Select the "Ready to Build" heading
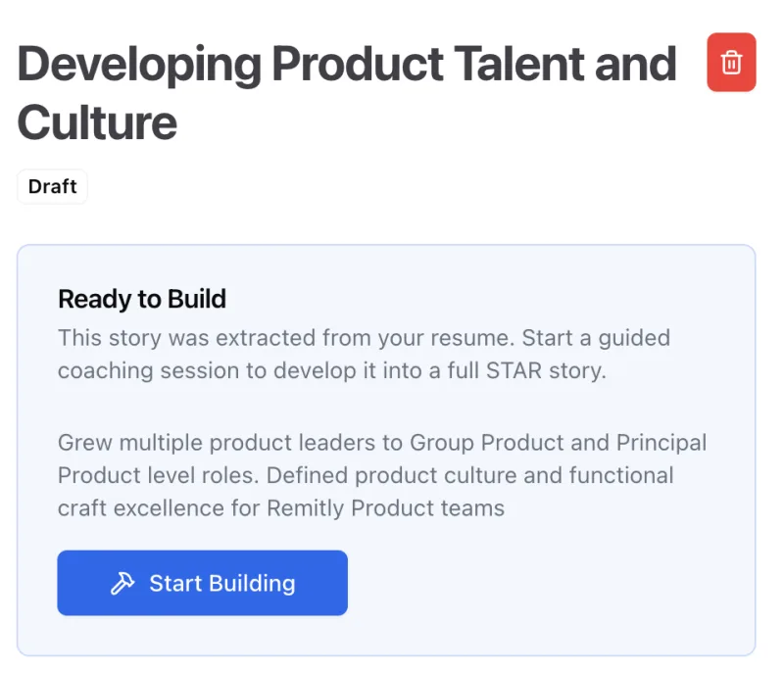Image resolution: width=784 pixels, height=673 pixels. pyautogui.click(x=142, y=299)
